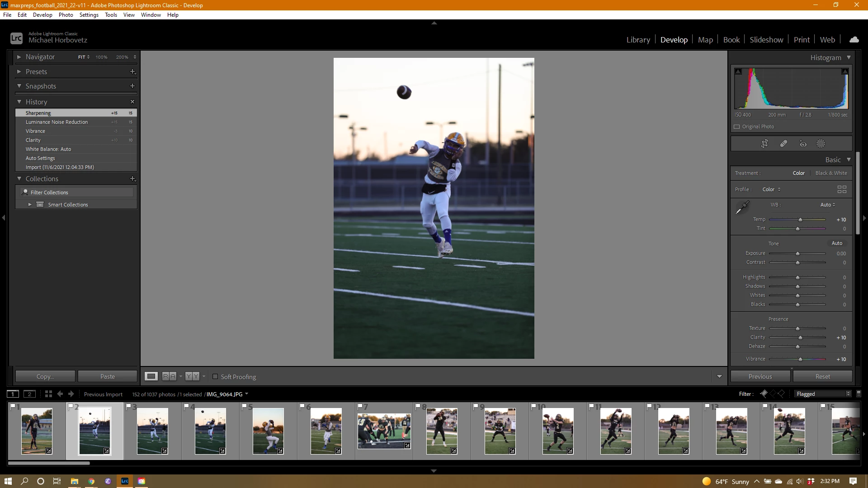Click Before/After view button in toolbar

169,376
